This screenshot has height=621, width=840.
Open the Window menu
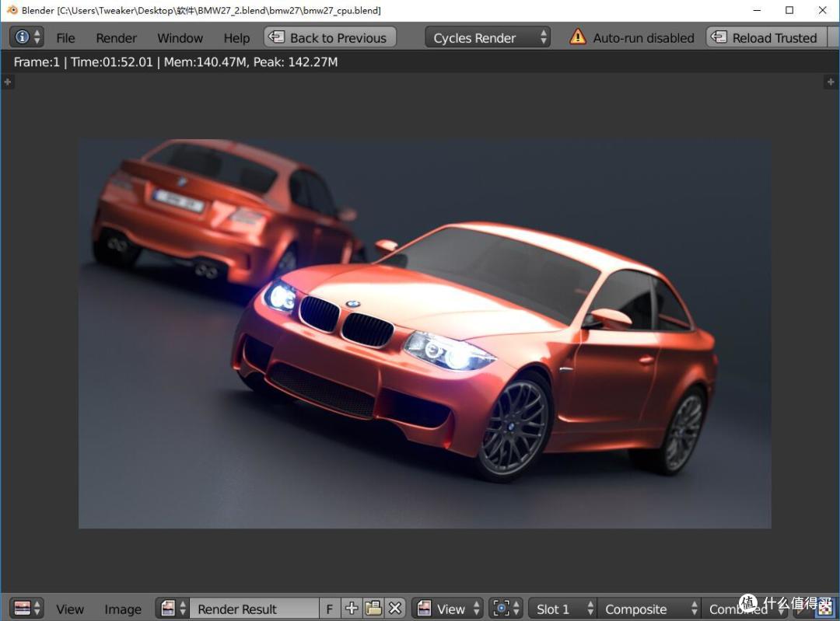(x=180, y=38)
